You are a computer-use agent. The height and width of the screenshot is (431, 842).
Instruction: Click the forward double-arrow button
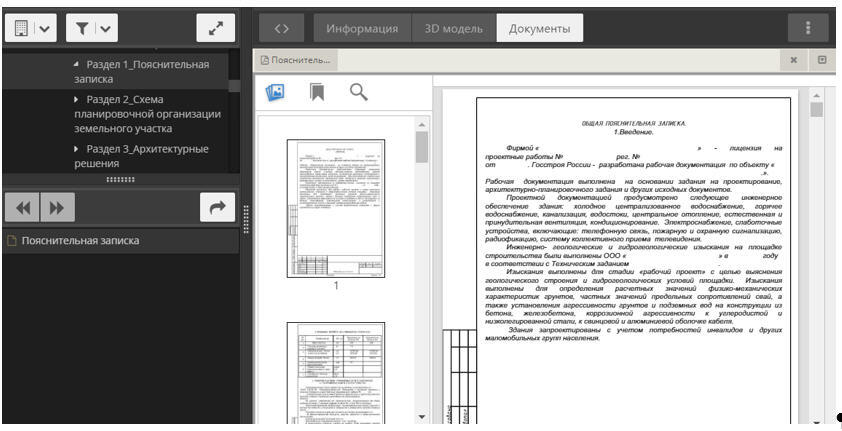tap(56, 207)
